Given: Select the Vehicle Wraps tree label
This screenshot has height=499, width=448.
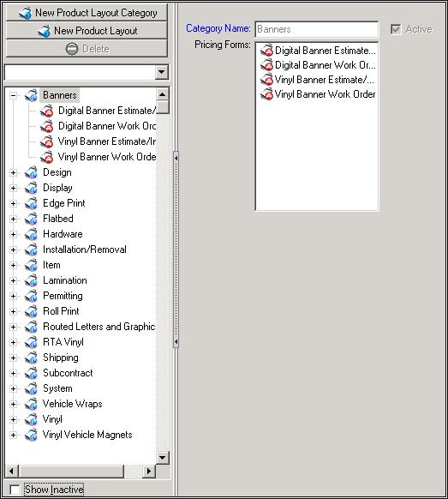Looking at the screenshot, I should [73, 404].
